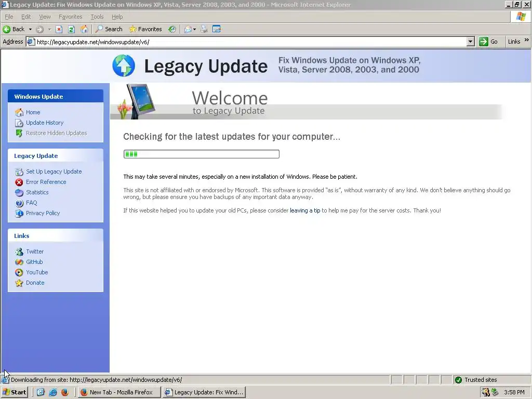Click the Update History icon

19,123
